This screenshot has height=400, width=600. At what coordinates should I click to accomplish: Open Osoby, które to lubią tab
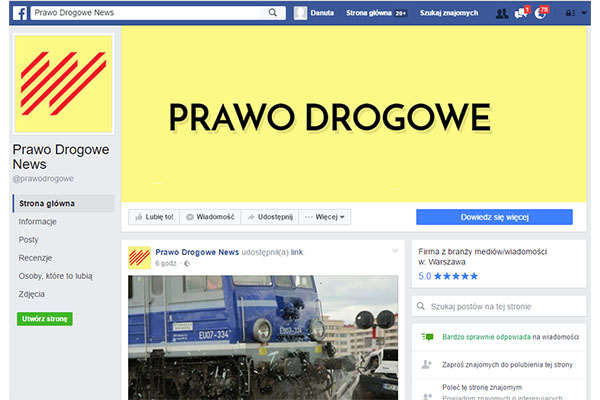pos(55,276)
